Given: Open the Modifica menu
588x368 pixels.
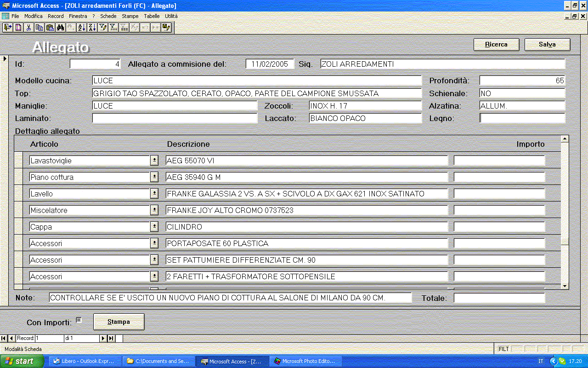Looking at the screenshot, I should point(34,16).
